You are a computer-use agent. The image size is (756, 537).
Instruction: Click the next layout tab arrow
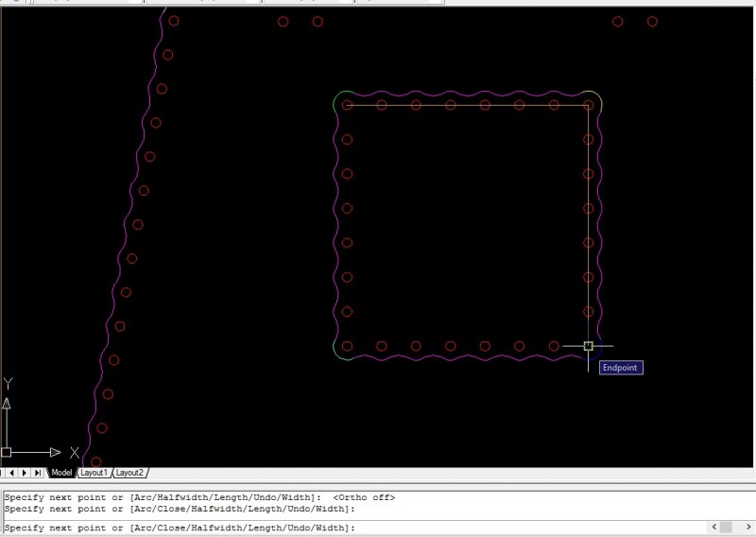tap(25, 473)
